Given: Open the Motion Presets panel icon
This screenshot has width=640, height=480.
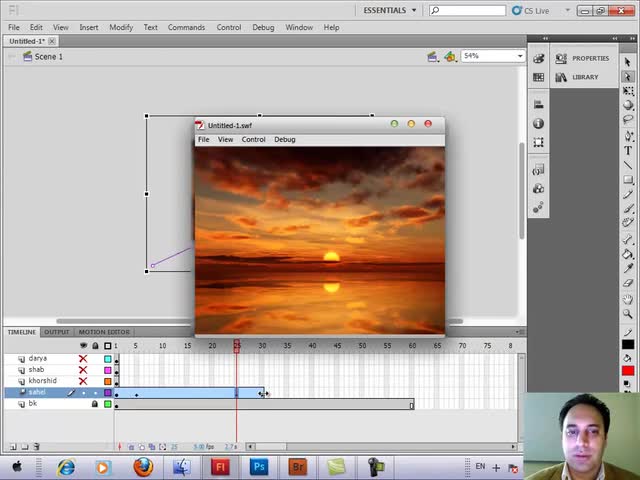Looking at the screenshot, I should point(538,207).
